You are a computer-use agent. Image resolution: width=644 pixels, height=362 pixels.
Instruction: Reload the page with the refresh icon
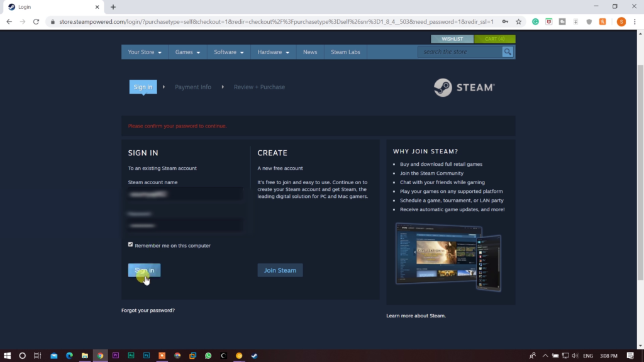tap(36, 22)
